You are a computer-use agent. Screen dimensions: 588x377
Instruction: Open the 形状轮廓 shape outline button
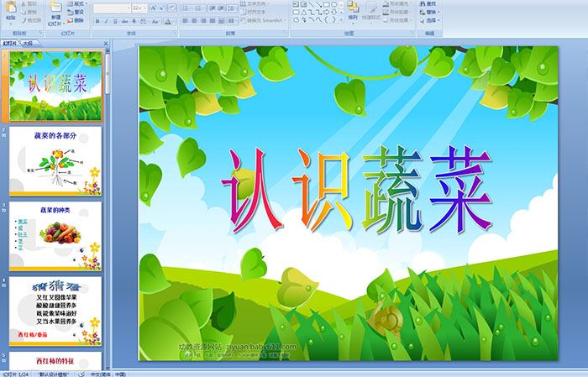click(x=398, y=12)
